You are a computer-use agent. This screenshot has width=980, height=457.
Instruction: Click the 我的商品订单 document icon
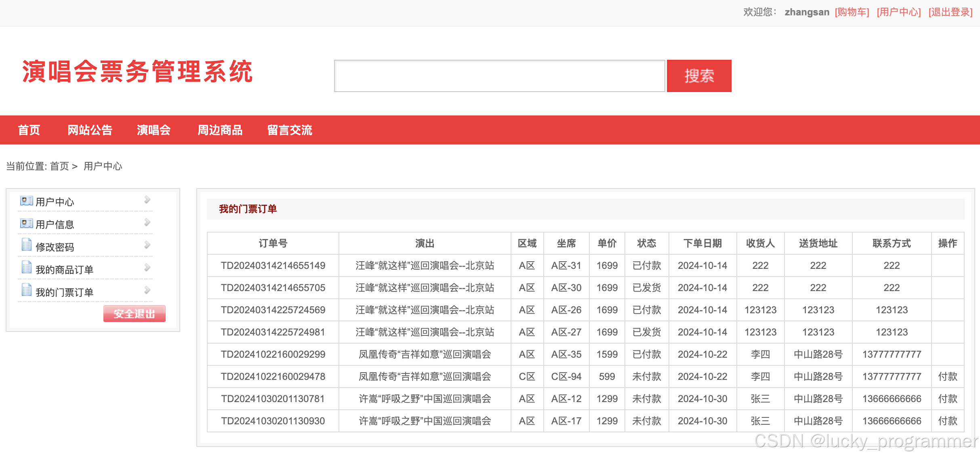[x=26, y=268]
